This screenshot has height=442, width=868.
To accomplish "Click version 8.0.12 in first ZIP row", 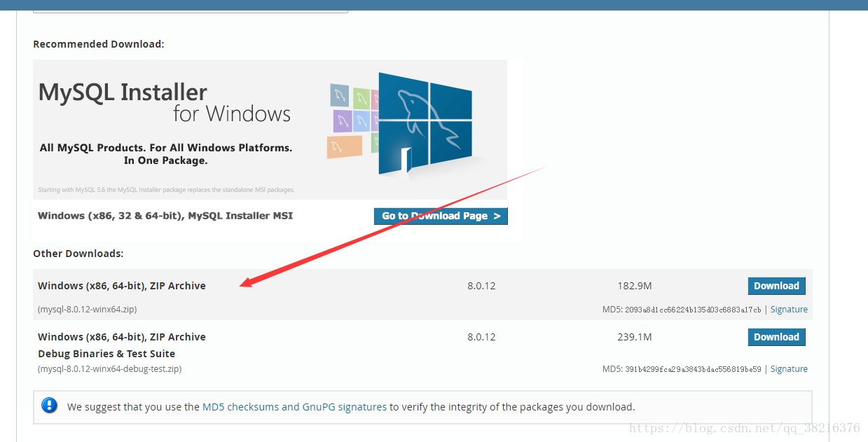I will [x=481, y=286].
